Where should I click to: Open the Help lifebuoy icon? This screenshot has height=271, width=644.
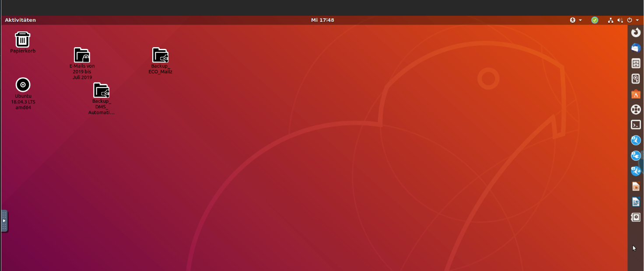636,110
